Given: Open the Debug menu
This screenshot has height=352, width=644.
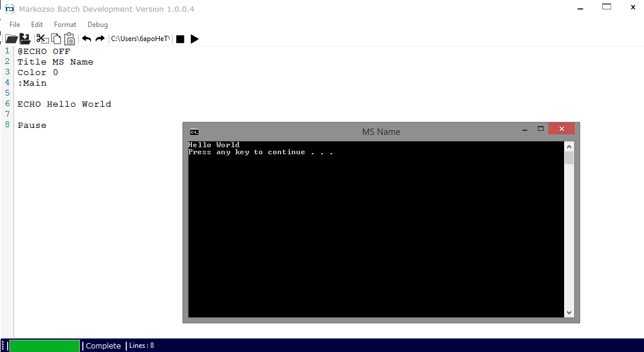Looking at the screenshot, I should point(97,25).
